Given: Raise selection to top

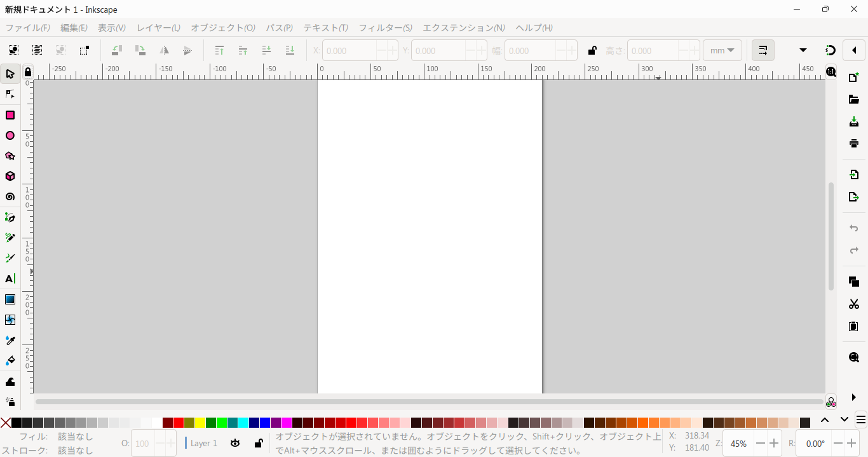Looking at the screenshot, I should click(219, 50).
